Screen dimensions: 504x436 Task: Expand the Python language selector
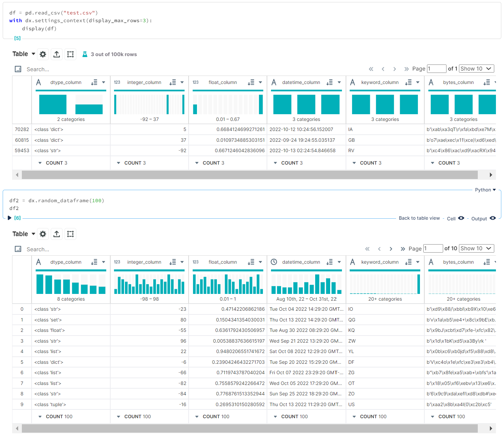point(486,190)
